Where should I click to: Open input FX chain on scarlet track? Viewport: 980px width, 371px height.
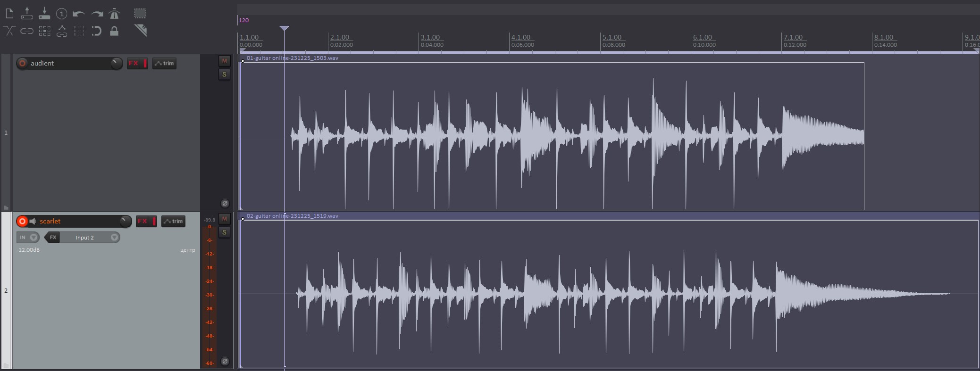point(52,238)
